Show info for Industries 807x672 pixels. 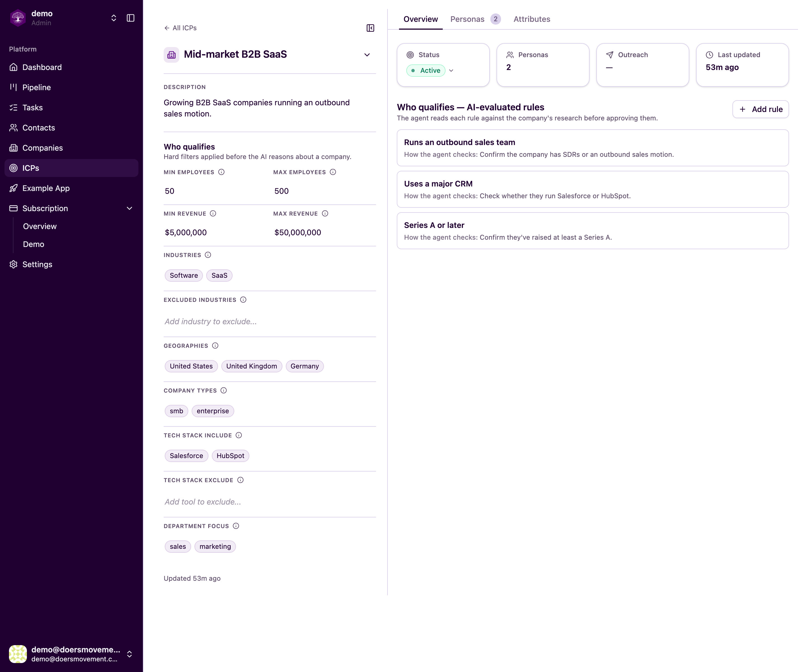tap(208, 255)
